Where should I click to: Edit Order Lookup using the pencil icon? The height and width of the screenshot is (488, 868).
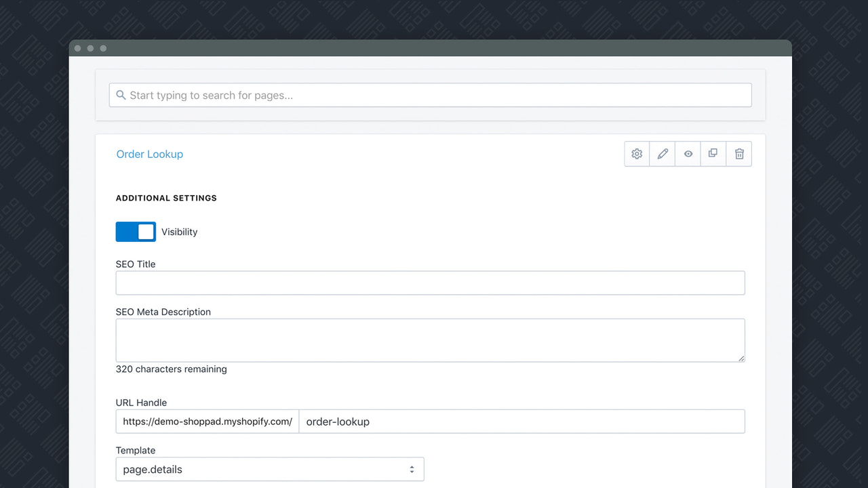(663, 154)
